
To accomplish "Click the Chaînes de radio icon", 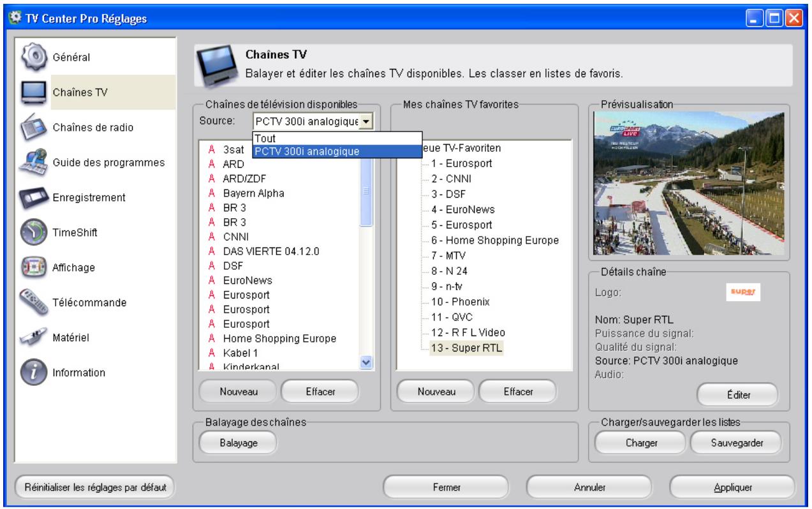I will point(34,127).
